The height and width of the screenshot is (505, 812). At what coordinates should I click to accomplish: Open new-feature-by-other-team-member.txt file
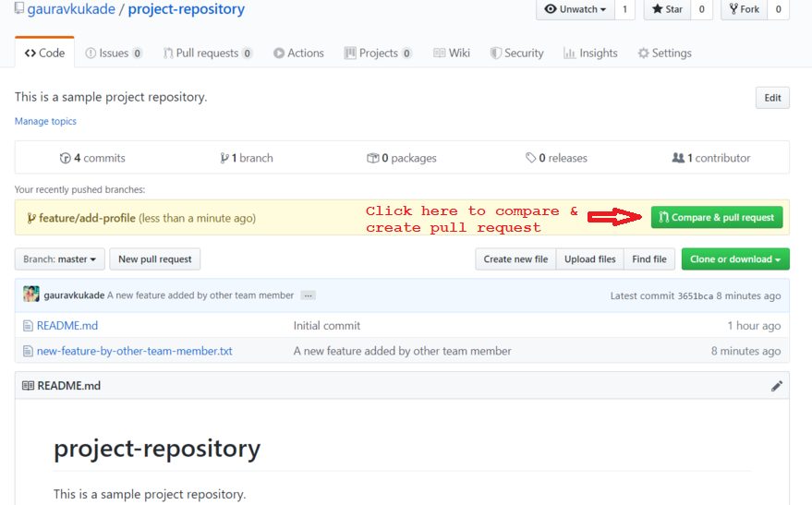[x=135, y=351]
